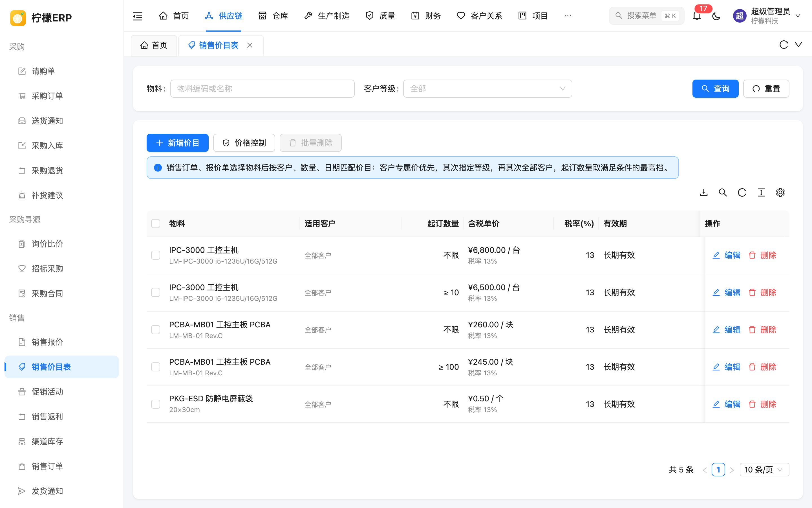Delete the ¥6,800.00 IPC-3000 row
Viewport: 812px width, 508px height.
[x=762, y=255]
